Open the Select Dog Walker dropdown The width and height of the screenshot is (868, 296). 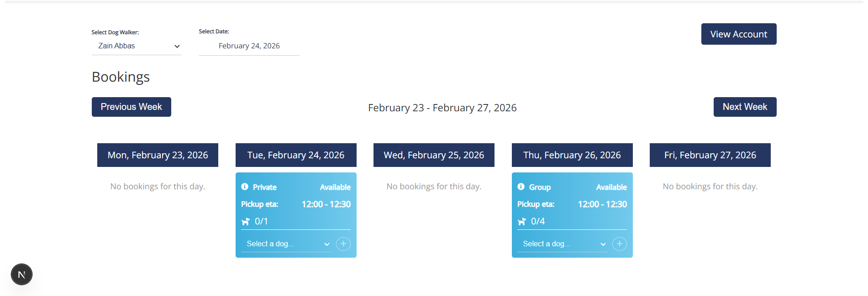pos(137,46)
